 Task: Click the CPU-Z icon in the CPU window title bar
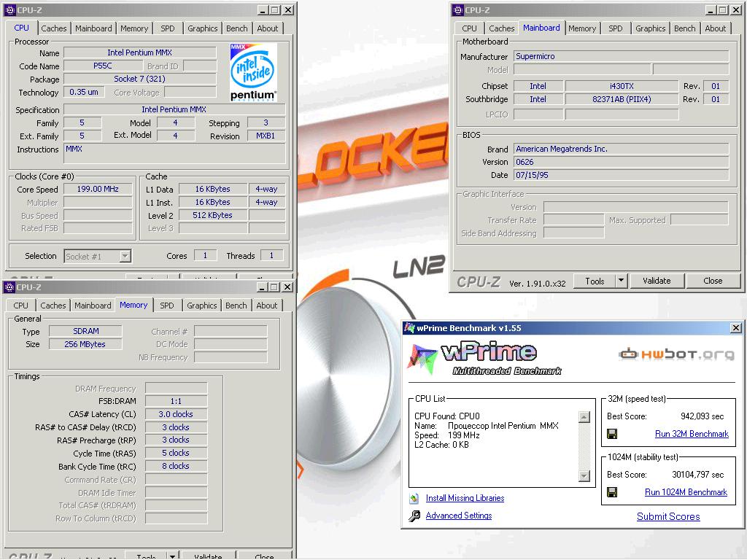click(10, 10)
